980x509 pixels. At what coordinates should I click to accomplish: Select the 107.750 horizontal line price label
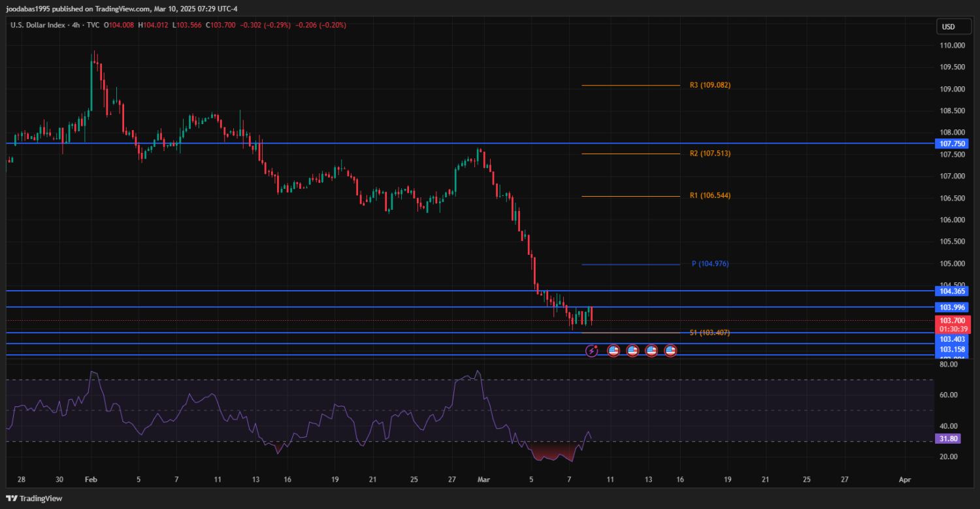[x=952, y=144]
